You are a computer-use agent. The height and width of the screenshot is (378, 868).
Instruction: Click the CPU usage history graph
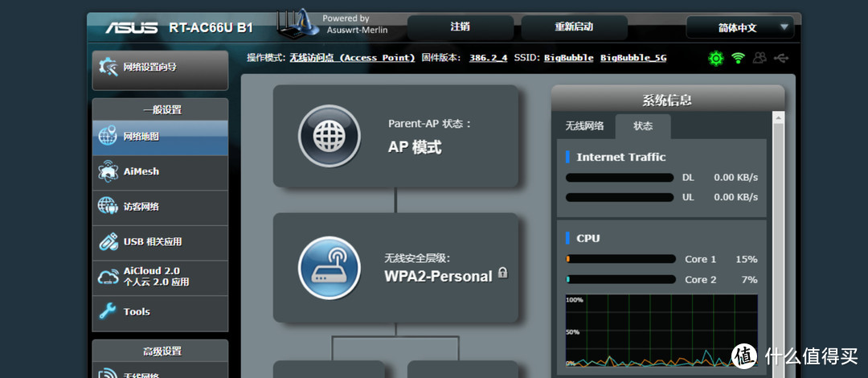pyautogui.click(x=661, y=331)
